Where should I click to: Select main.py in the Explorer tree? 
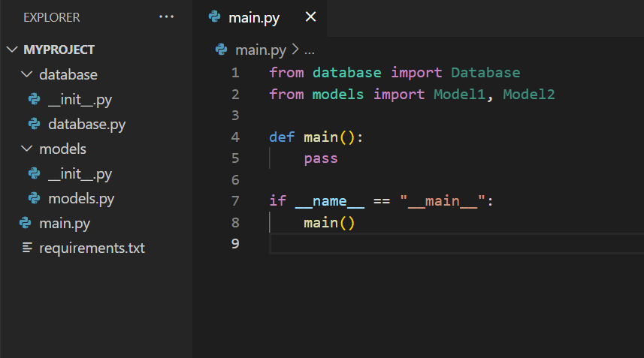coord(65,223)
